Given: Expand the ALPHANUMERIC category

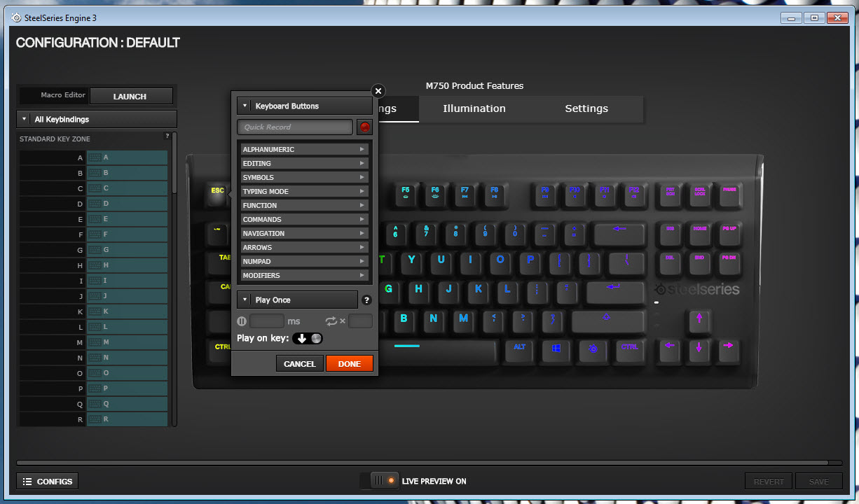Looking at the screenshot, I should pyautogui.click(x=304, y=150).
